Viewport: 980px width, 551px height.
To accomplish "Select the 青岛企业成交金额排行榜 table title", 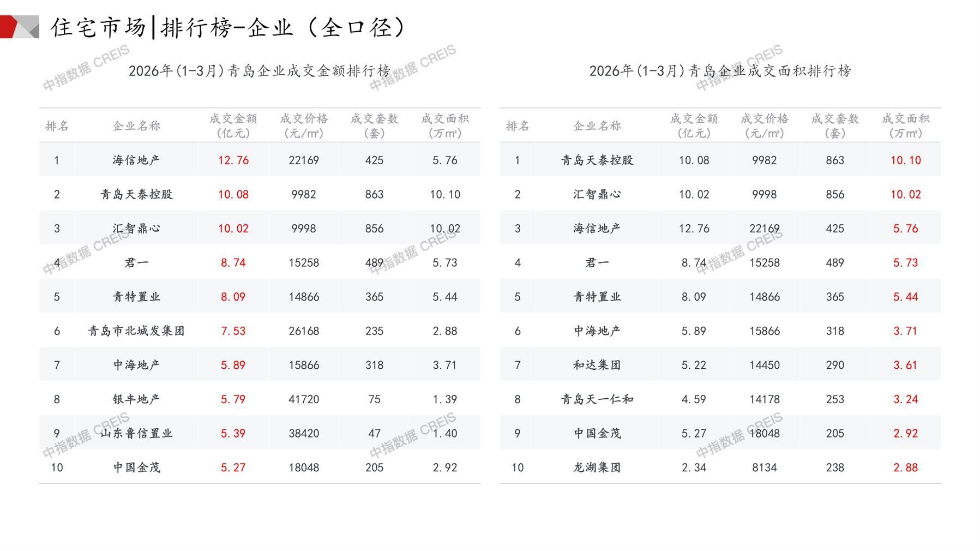I will 260,71.
